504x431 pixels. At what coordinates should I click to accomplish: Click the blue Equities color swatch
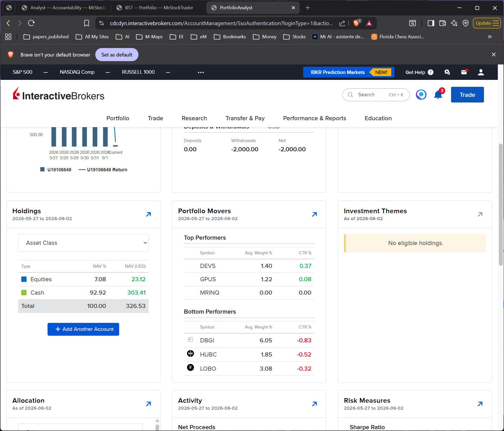click(24, 279)
